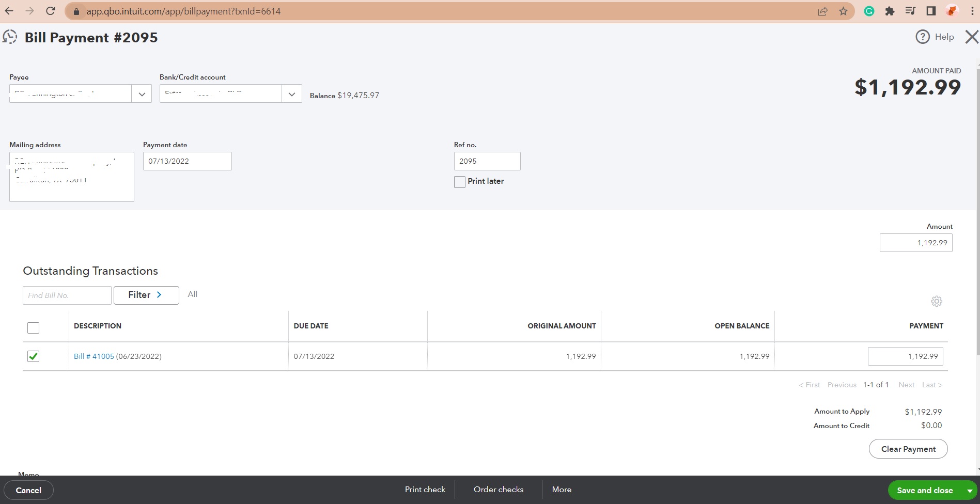
Task: Click the Find Bill No. search field
Action: tap(67, 295)
